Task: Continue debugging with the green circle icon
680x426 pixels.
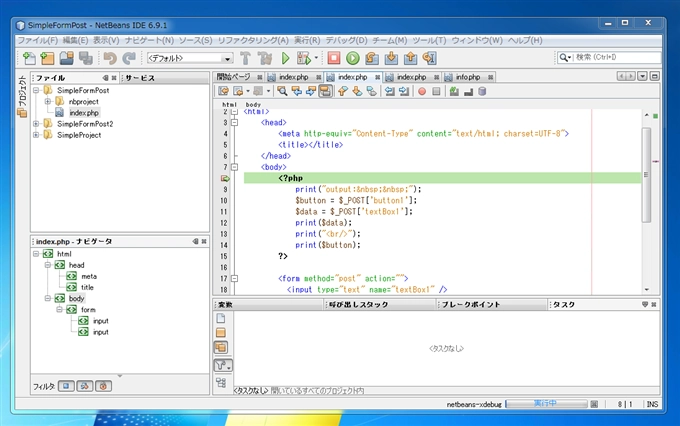Action: [353, 58]
